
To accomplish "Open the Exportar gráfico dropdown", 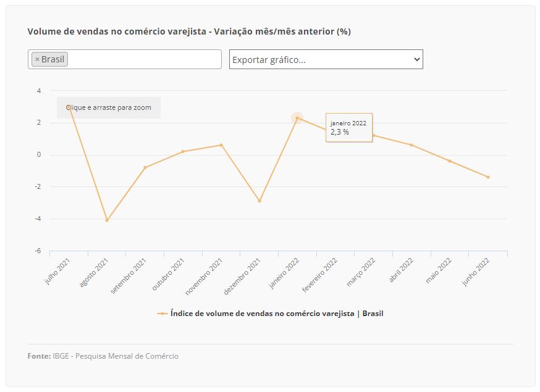I will coord(326,59).
